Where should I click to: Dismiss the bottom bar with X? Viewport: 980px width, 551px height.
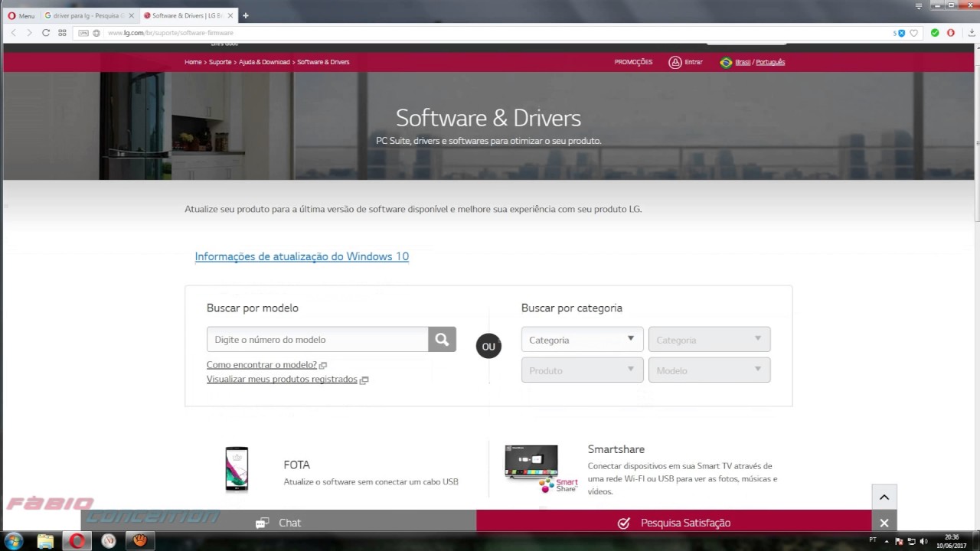click(x=884, y=523)
